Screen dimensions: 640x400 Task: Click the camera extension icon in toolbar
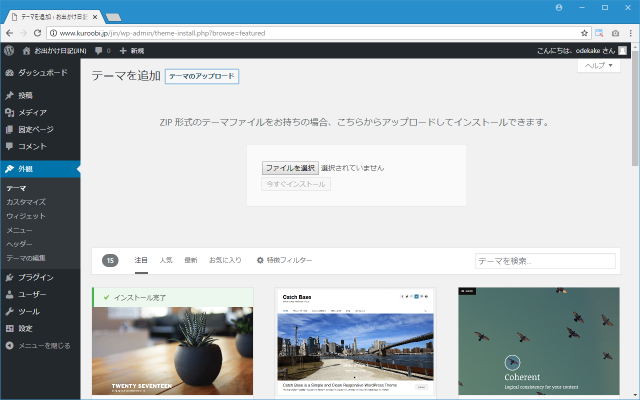point(615,33)
